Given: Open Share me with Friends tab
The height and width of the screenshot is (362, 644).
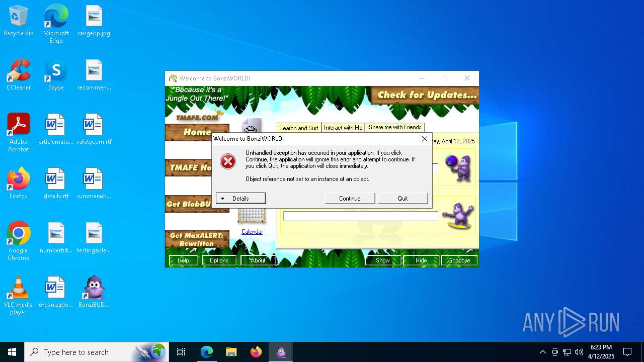Looking at the screenshot, I should click(395, 127).
